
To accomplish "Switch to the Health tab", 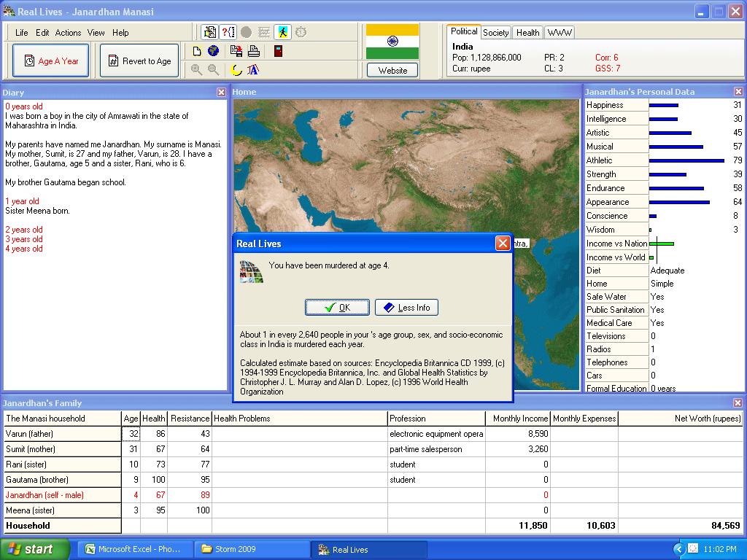I will point(527,32).
